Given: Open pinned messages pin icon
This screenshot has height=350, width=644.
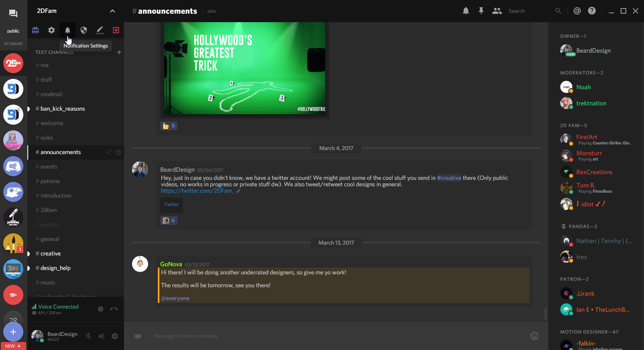Looking at the screenshot, I should (x=481, y=11).
